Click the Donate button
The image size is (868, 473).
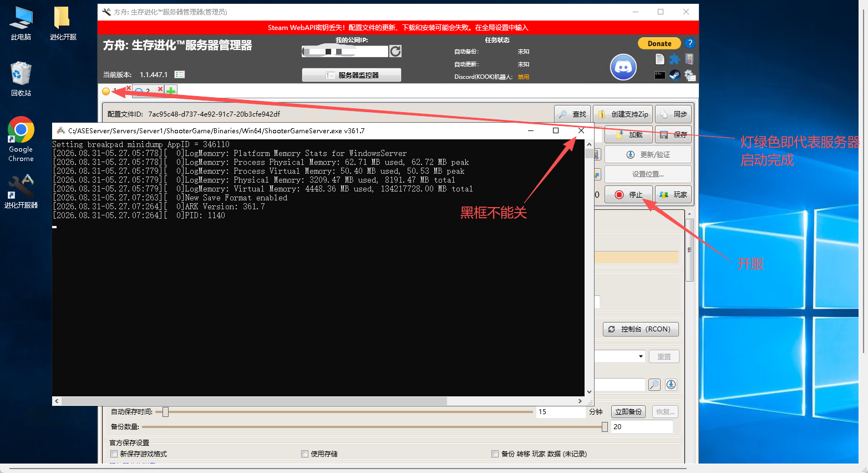click(659, 43)
